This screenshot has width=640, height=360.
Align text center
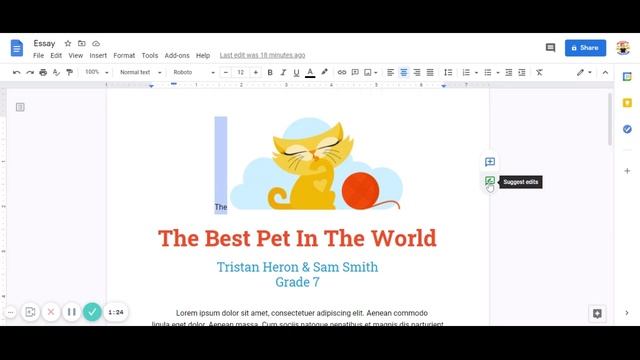point(403,72)
